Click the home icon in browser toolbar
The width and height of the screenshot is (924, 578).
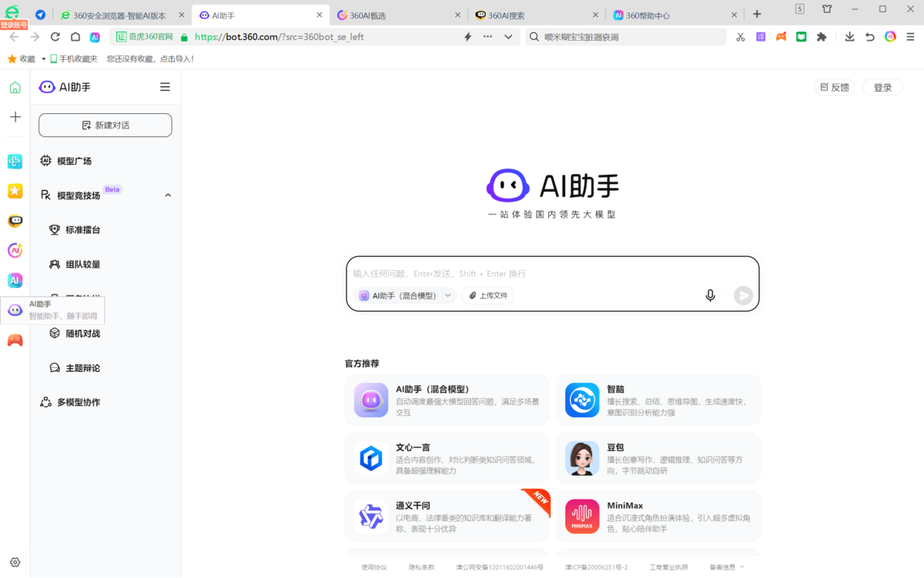point(74,36)
